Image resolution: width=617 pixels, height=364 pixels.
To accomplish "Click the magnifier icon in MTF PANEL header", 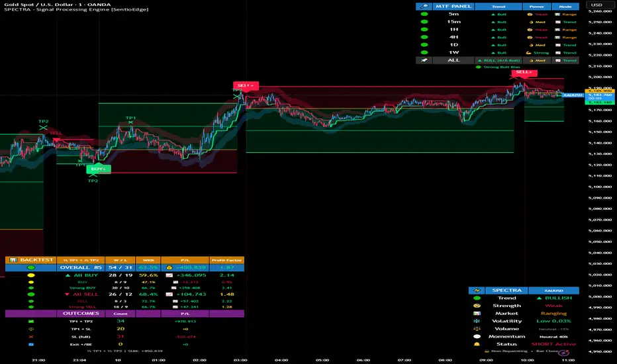I will pos(424,7).
